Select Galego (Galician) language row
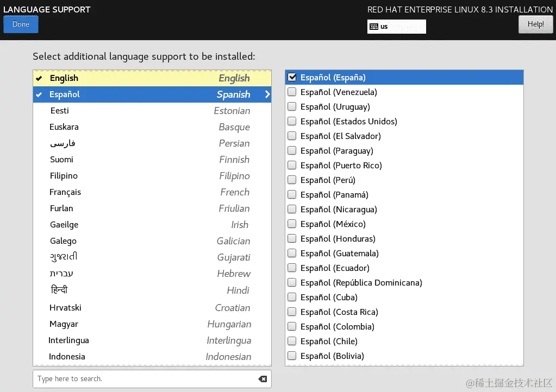Screen dimensions: 556x392 coord(152,241)
